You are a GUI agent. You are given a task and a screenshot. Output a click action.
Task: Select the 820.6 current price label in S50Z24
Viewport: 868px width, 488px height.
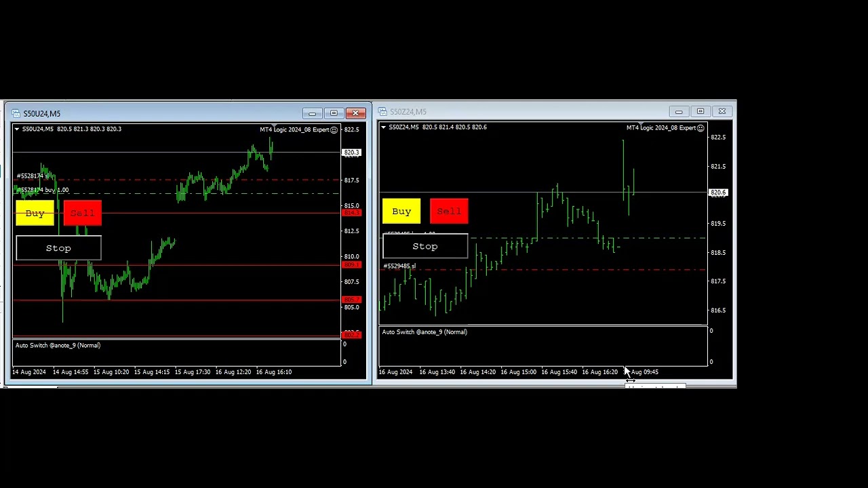[x=718, y=193]
